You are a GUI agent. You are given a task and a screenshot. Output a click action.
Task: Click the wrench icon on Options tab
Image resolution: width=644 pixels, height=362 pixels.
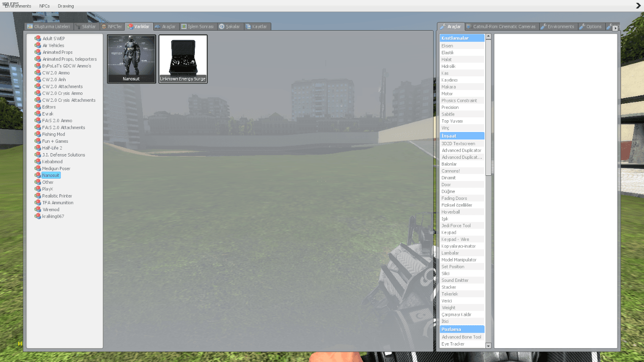[582, 26]
